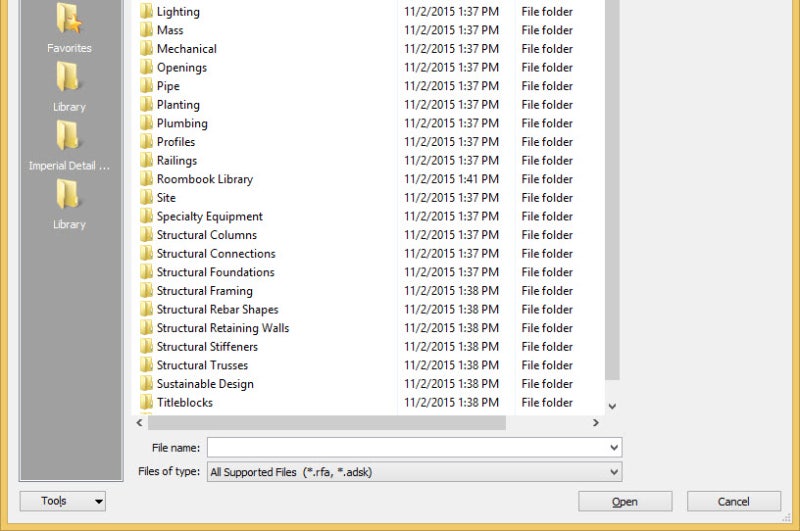
Task: Click the horizontal scrollbar left arrow
Action: point(139,423)
